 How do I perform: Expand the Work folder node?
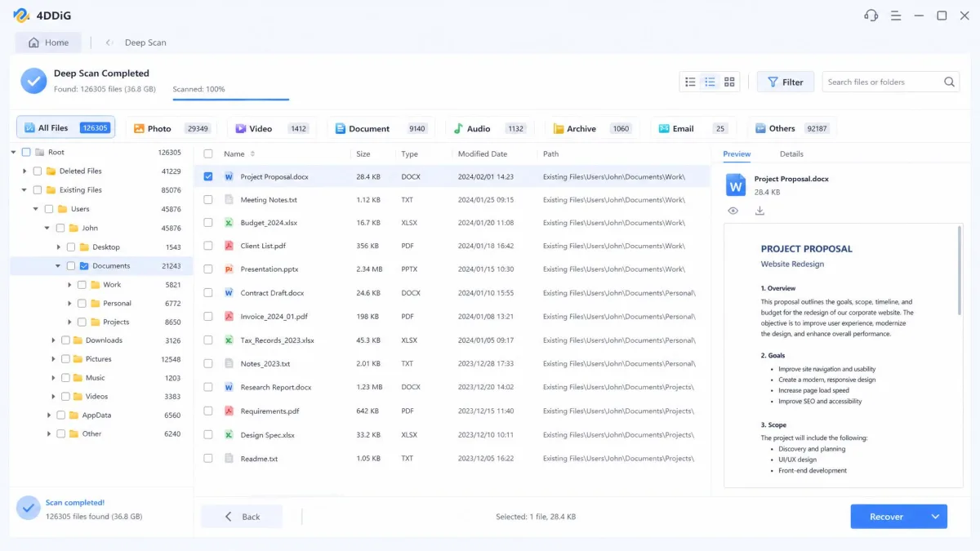click(x=69, y=285)
